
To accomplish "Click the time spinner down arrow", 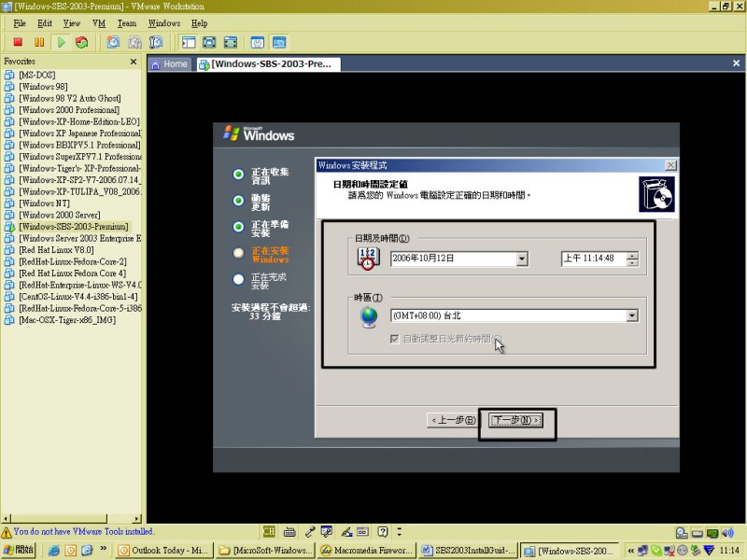I will pos(632,262).
